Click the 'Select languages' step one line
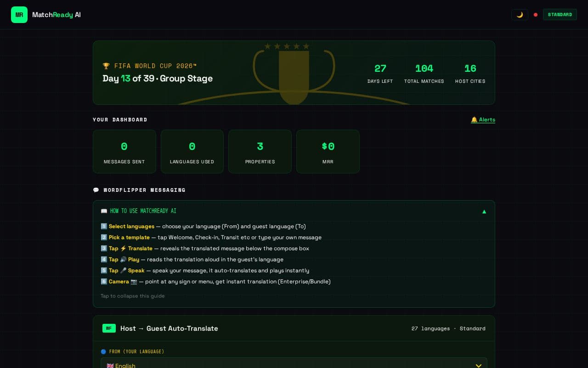Viewport: 588px width, 368px height. pos(203,226)
